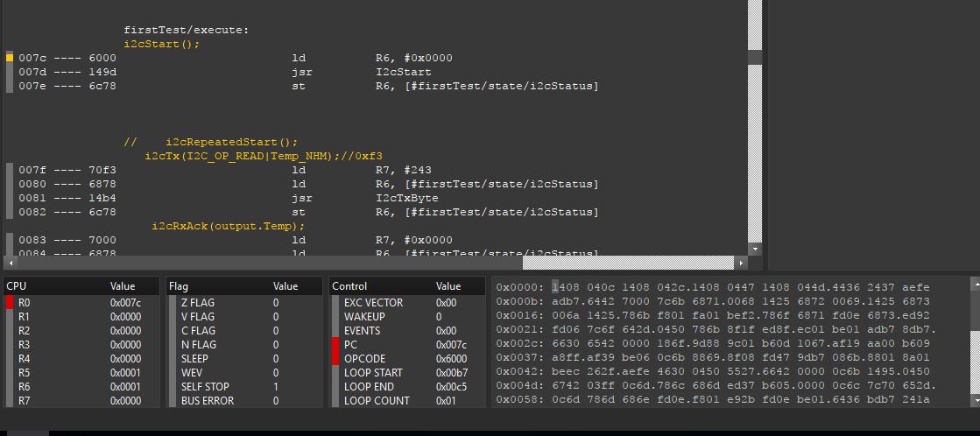This screenshot has width=980, height=436.
Task: Select the R1 register row
Action: (x=81, y=317)
